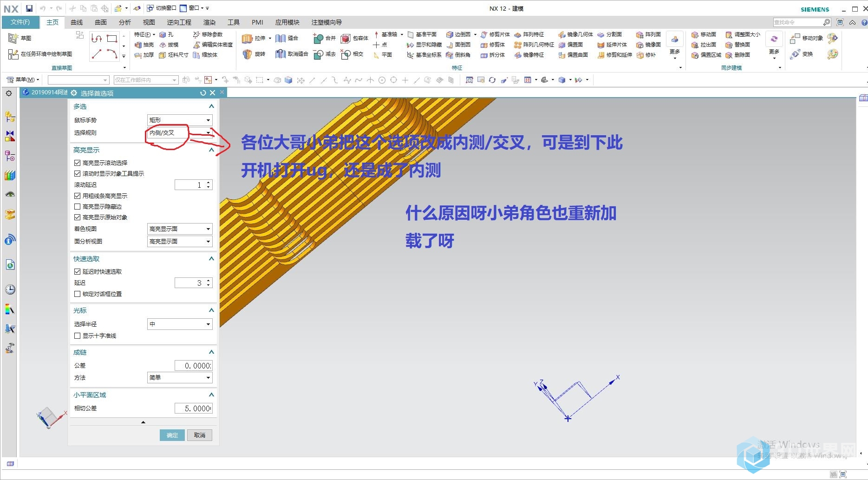Click the 旋转 (Revolve) tool
This screenshot has height=480, width=868.
(x=254, y=54)
